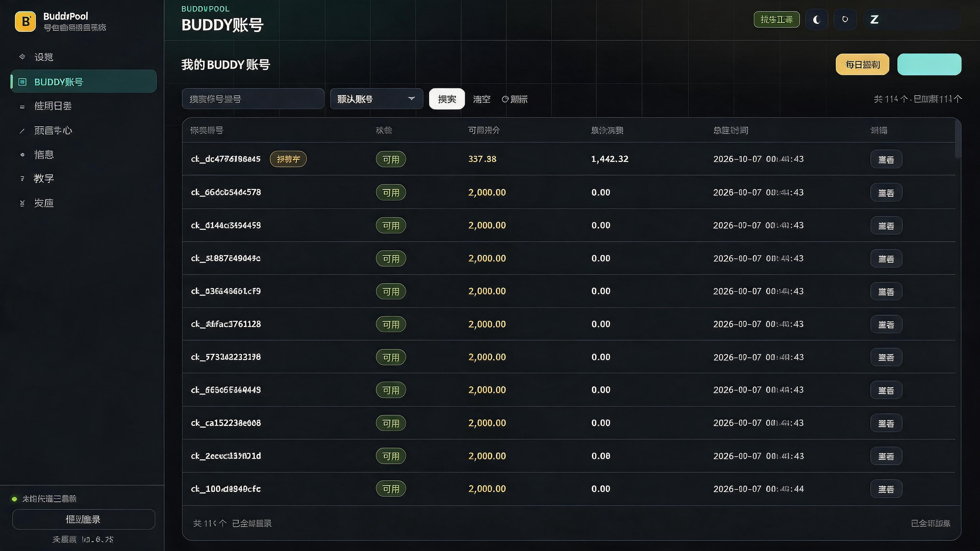Click the clear link next to search button

tap(482, 99)
